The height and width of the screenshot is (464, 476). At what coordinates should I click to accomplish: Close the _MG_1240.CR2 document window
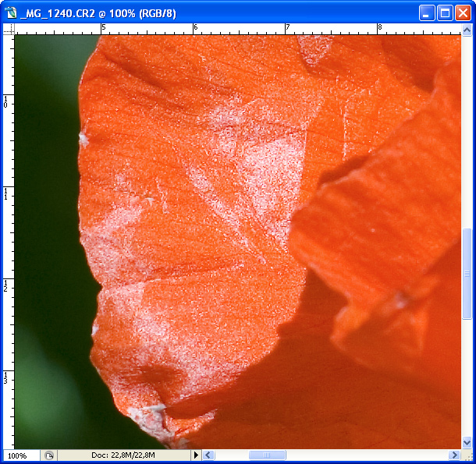pyautogui.click(x=463, y=13)
